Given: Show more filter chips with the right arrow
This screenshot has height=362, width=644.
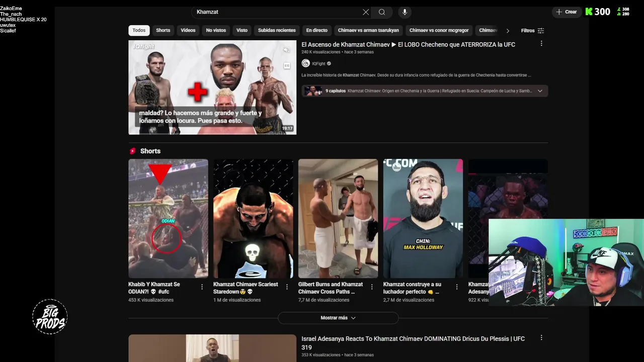Looking at the screenshot, I should (508, 31).
